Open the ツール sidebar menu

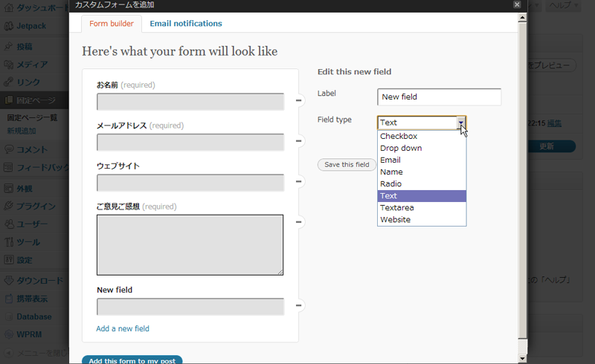pyautogui.click(x=28, y=242)
